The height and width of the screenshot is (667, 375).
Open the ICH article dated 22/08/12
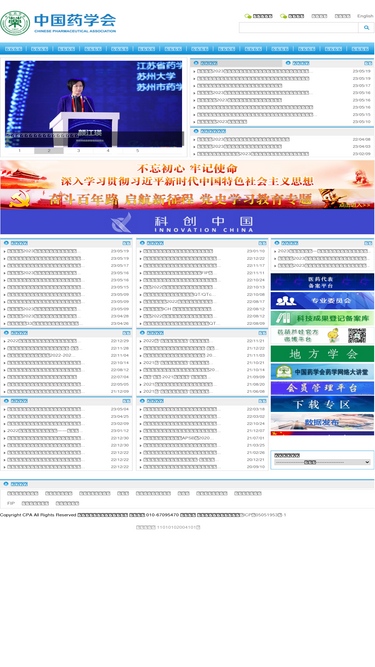[x=179, y=309]
